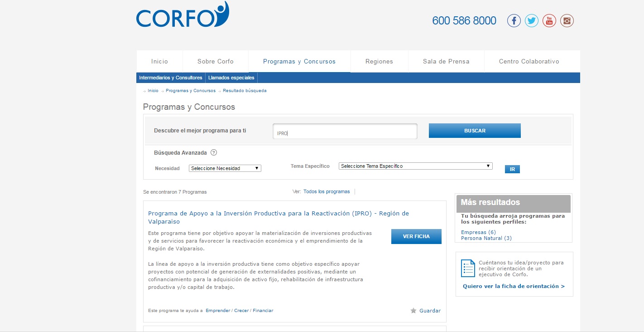Image resolution: width=644 pixels, height=332 pixels.
Task: Click the Guardar link
Action: [x=430, y=311]
